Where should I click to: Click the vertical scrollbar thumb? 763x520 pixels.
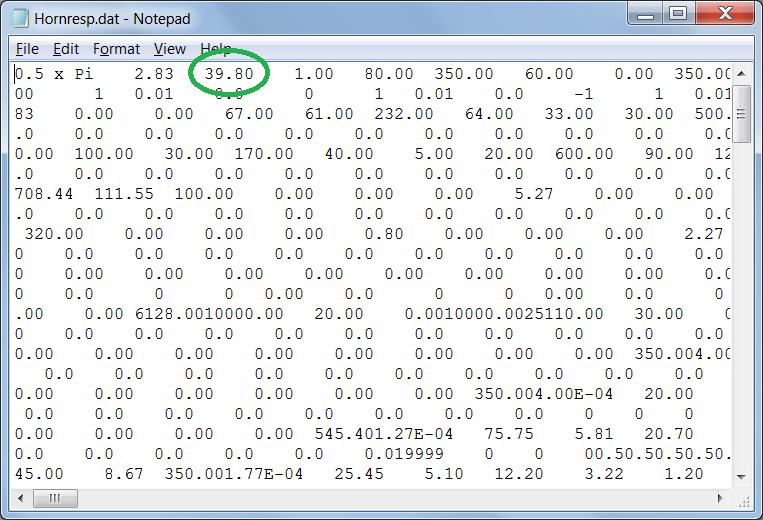[741, 114]
